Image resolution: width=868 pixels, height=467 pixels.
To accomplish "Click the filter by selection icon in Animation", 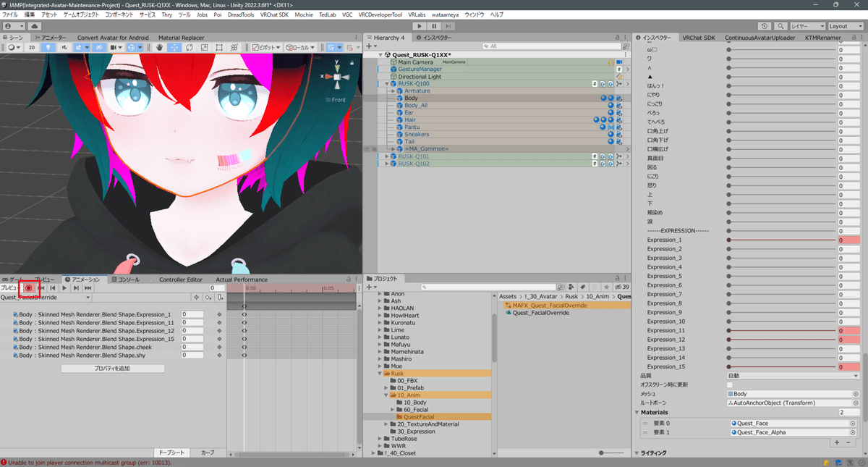I will tap(196, 298).
